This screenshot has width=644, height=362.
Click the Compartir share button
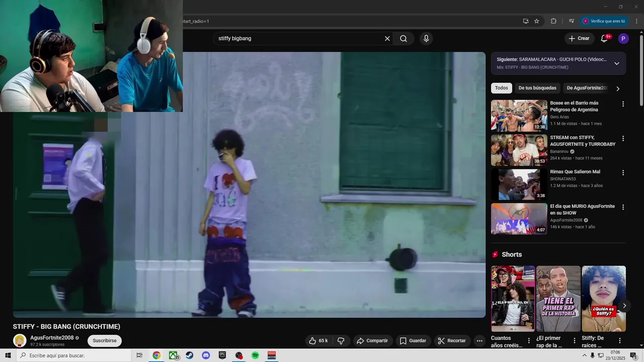(372, 341)
